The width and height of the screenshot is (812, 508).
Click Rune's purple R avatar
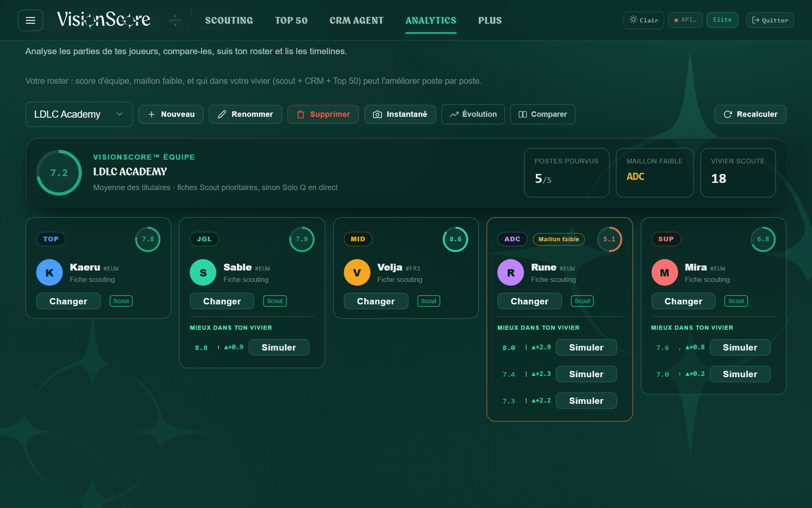point(510,273)
